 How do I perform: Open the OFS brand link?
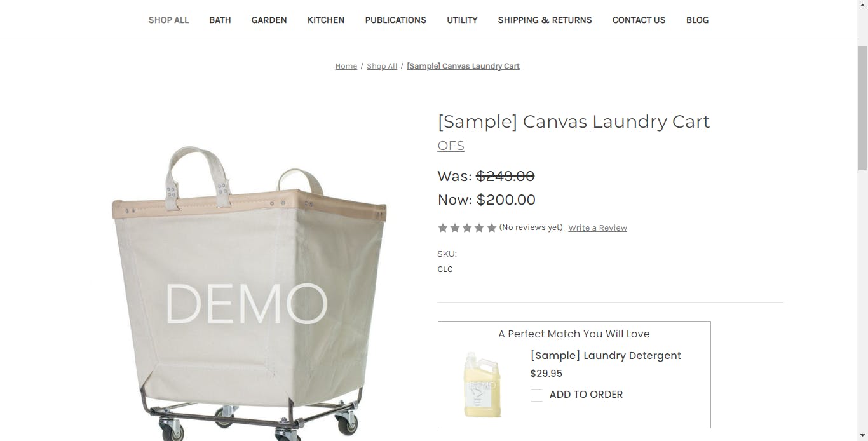point(451,146)
